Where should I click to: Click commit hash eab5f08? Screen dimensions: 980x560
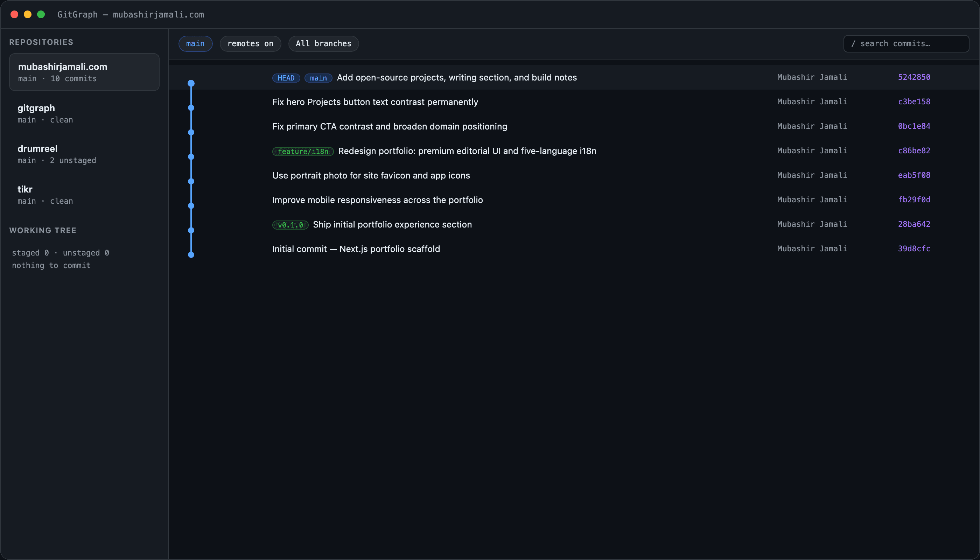click(914, 175)
